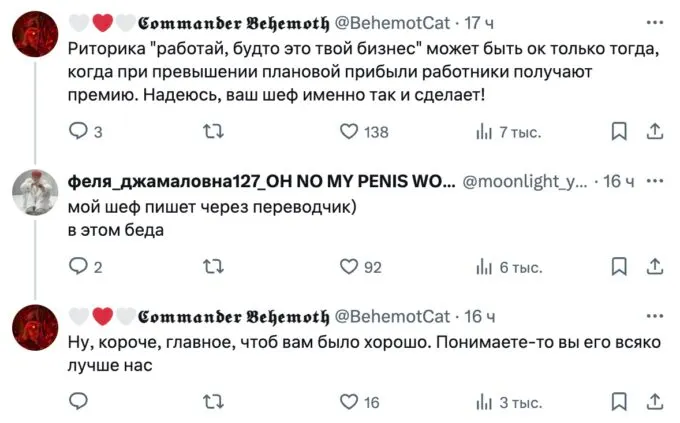View analytics of the 3 тыс. tweet

(485, 402)
